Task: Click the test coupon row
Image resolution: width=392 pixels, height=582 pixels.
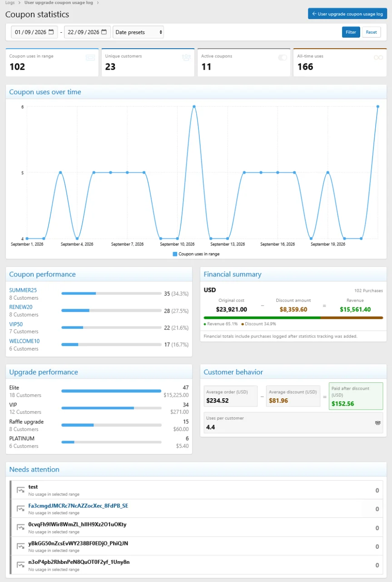Action: click(196, 490)
